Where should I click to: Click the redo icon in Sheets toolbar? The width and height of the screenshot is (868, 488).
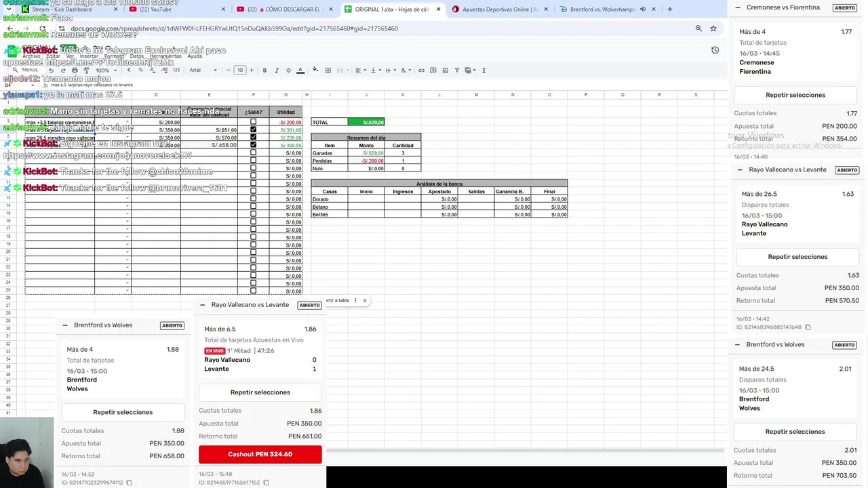click(x=63, y=70)
